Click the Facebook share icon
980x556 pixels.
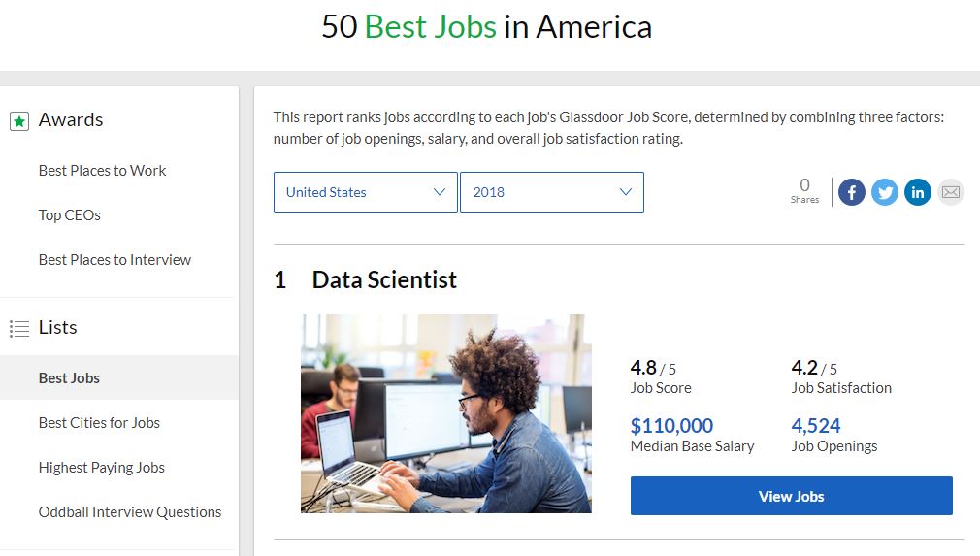[851, 192]
